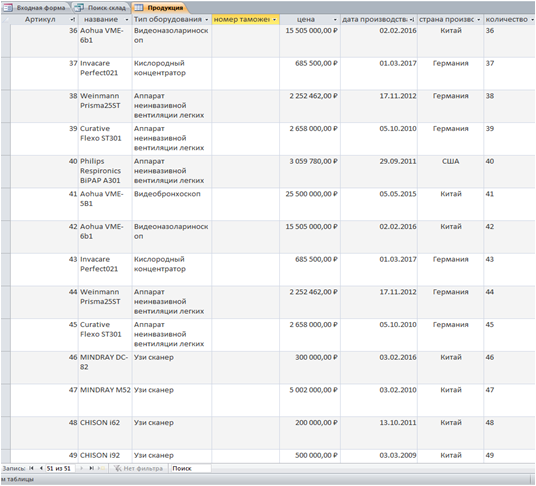
Task: Click the country cell 'США'
Action: [451, 171]
